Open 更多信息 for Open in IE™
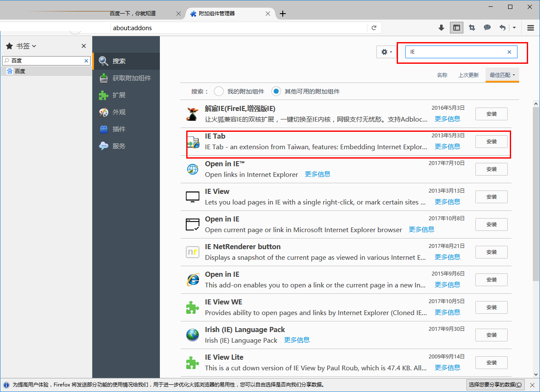Screen dimensions: 540x392 coord(318,174)
